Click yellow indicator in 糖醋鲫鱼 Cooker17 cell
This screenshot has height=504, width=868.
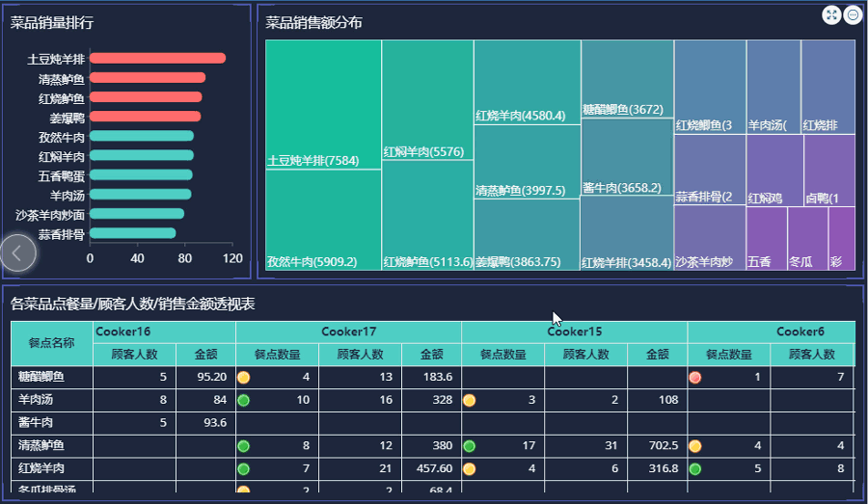pyautogui.click(x=243, y=377)
